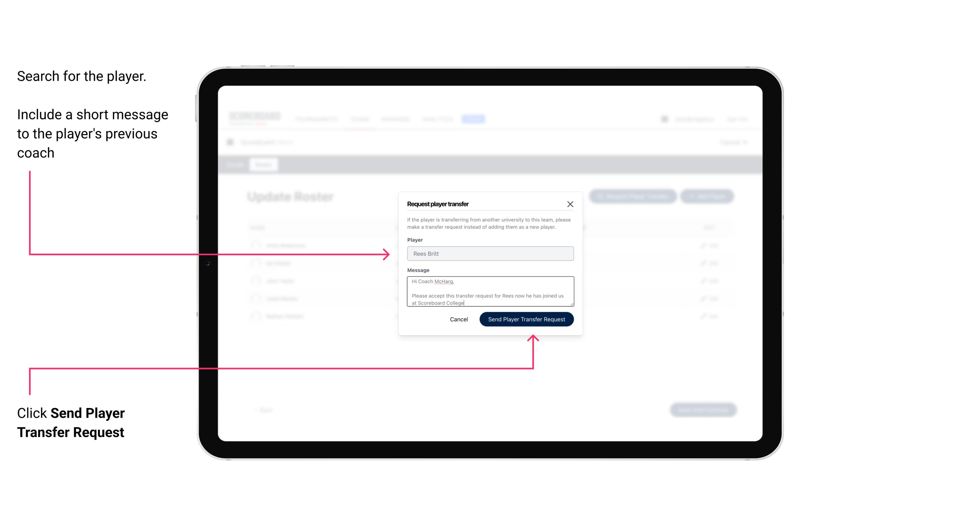Screen dimensions: 980x527
Task: Click the blurred settings gear icon top right
Action: 664,119
